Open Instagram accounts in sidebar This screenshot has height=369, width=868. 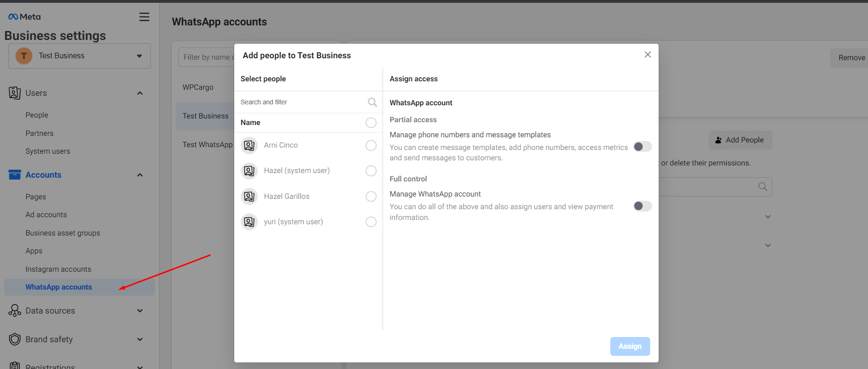point(58,269)
